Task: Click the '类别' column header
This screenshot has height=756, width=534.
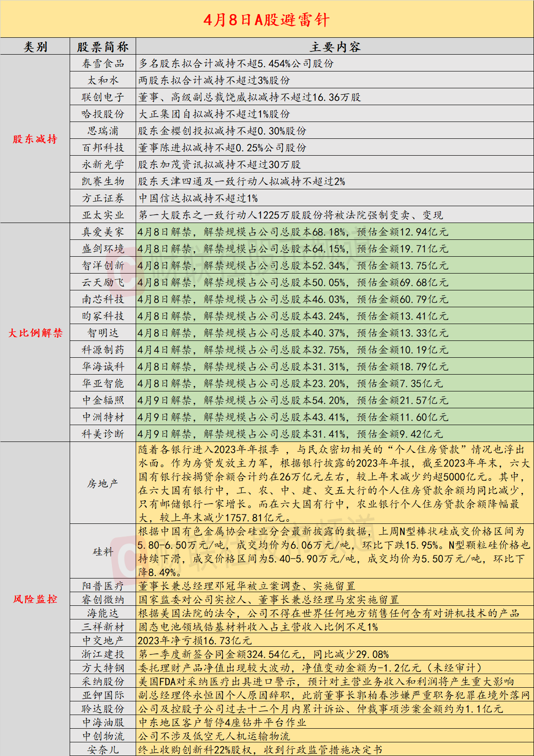Action: (x=36, y=47)
